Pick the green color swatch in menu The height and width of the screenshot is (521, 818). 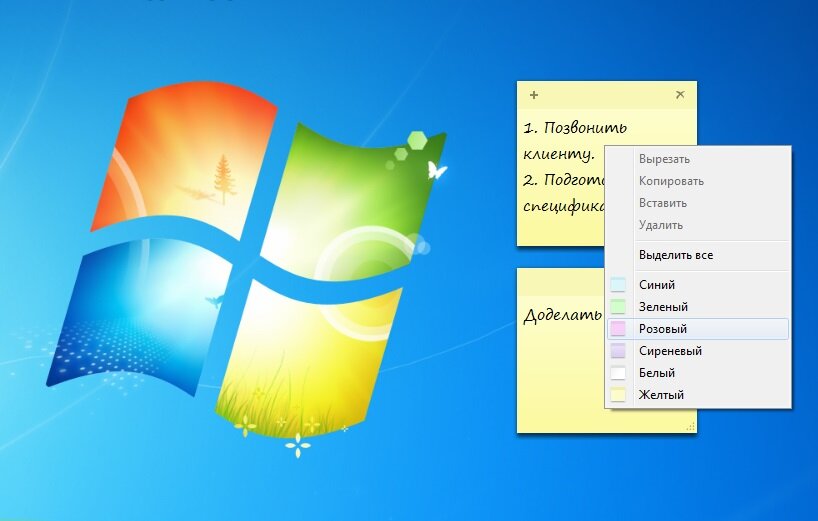[618, 307]
